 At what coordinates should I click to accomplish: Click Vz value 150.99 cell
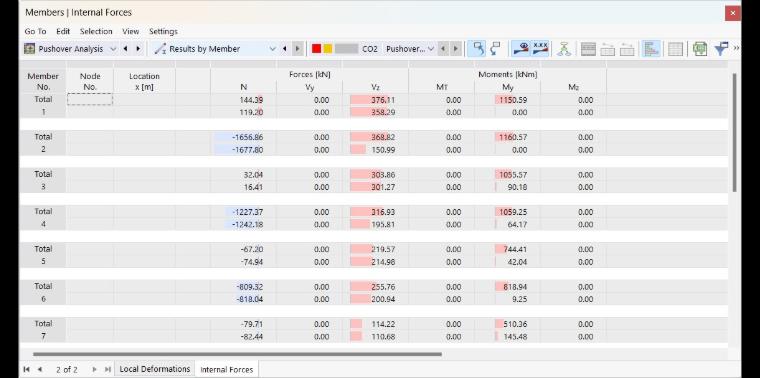(376, 150)
